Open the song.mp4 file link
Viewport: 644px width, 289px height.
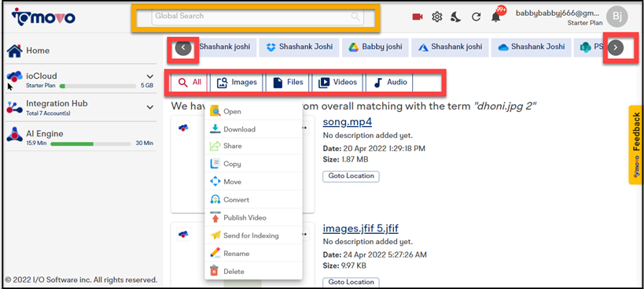click(348, 122)
